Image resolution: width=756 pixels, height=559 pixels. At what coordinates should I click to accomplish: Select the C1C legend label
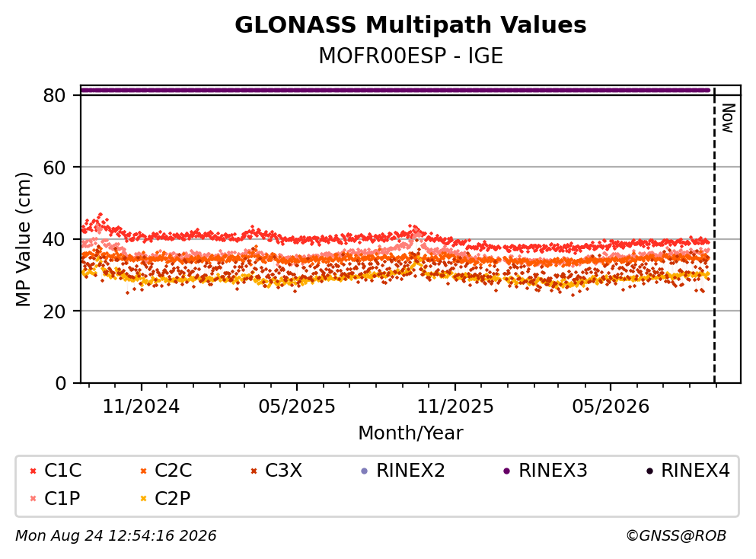[x=62, y=470]
